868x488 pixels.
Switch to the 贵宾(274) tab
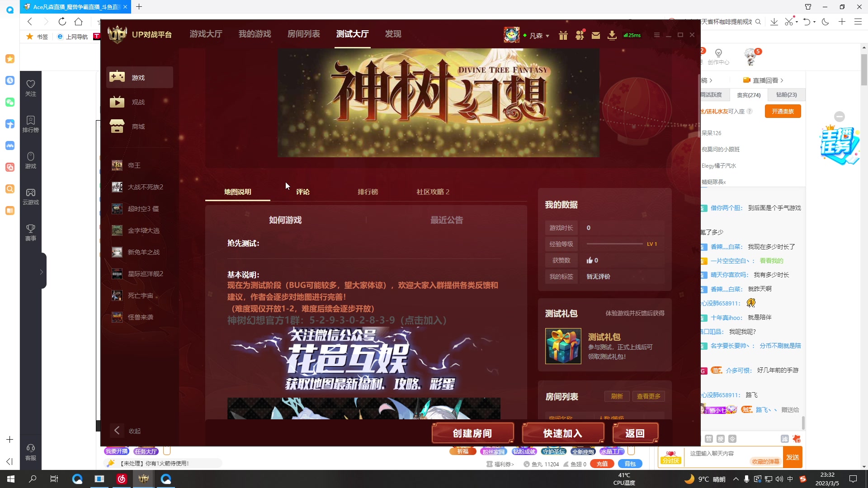(749, 95)
